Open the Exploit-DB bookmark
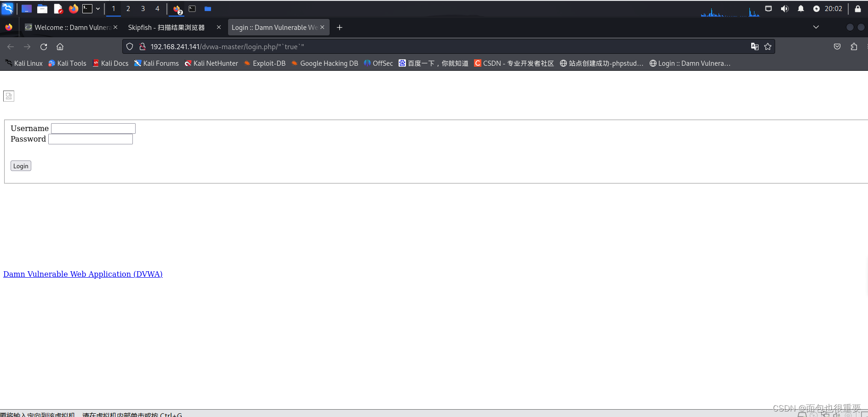Viewport: 868px width, 417px height. (265, 63)
